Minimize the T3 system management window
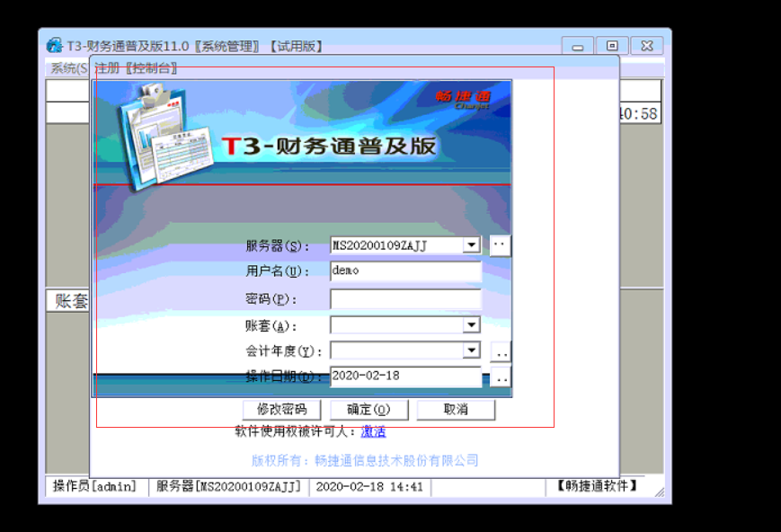This screenshot has width=781, height=532. coord(578,47)
